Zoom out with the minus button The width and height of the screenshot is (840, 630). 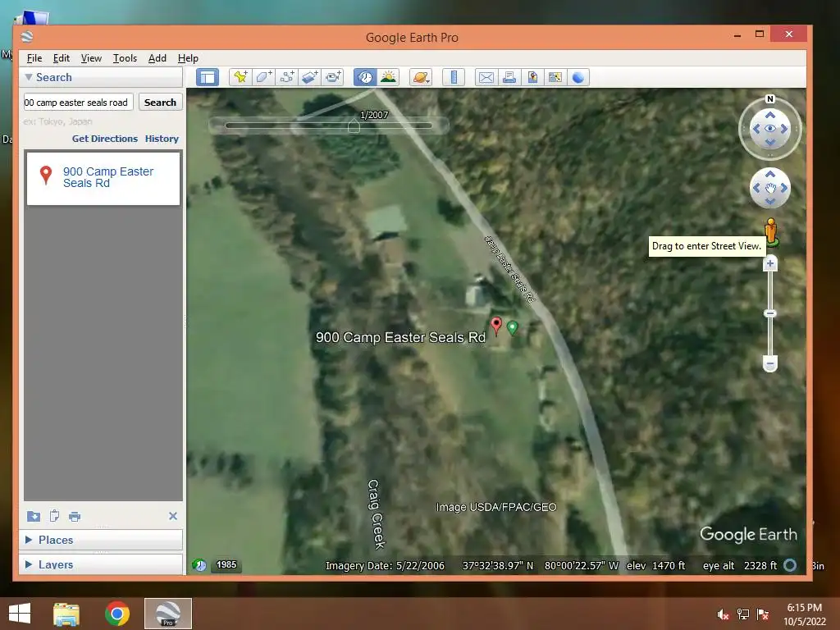point(769,363)
